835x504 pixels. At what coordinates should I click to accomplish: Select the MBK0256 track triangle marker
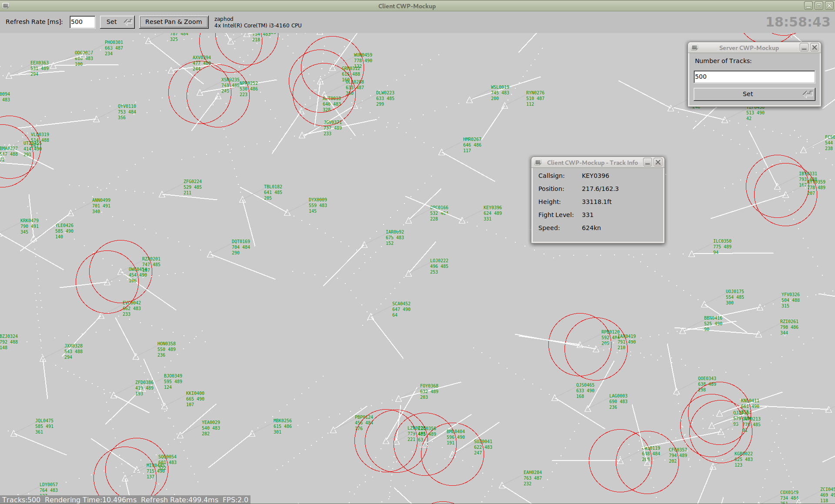(252, 434)
